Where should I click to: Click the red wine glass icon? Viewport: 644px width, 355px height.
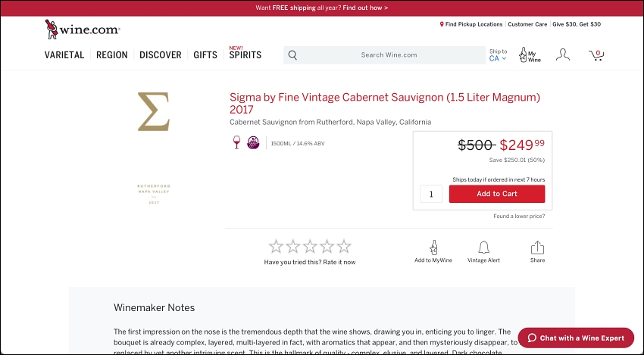tap(236, 142)
